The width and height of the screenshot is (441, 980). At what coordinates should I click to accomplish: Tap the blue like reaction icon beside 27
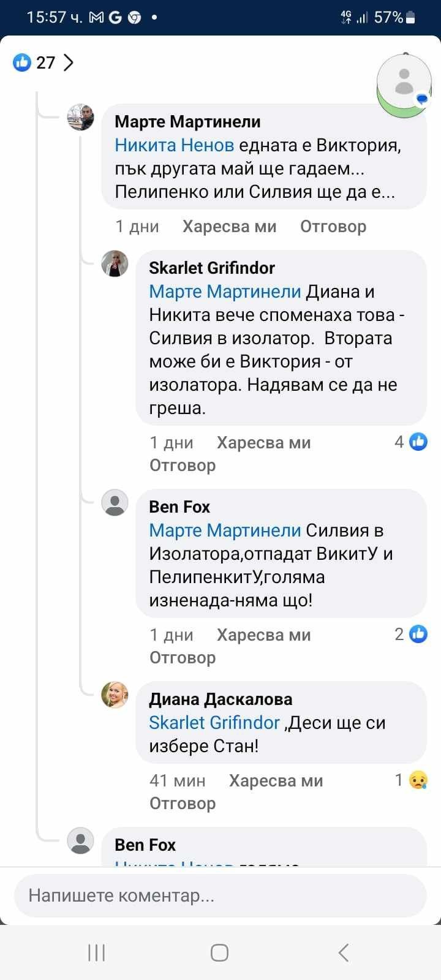[x=22, y=62]
